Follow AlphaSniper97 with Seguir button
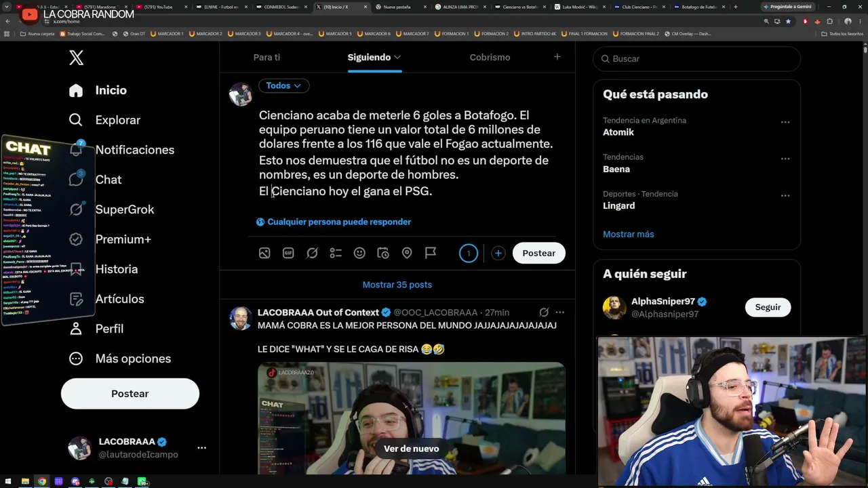Image resolution: width=868 pixels, height=488 pixels. [768, 307]
